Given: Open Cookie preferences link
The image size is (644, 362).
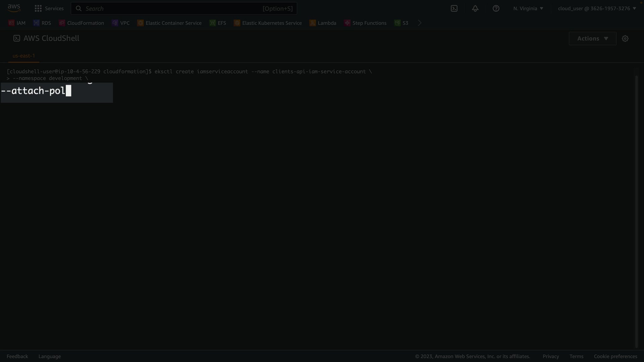Looking at the screenshot, I should (615, 356).
